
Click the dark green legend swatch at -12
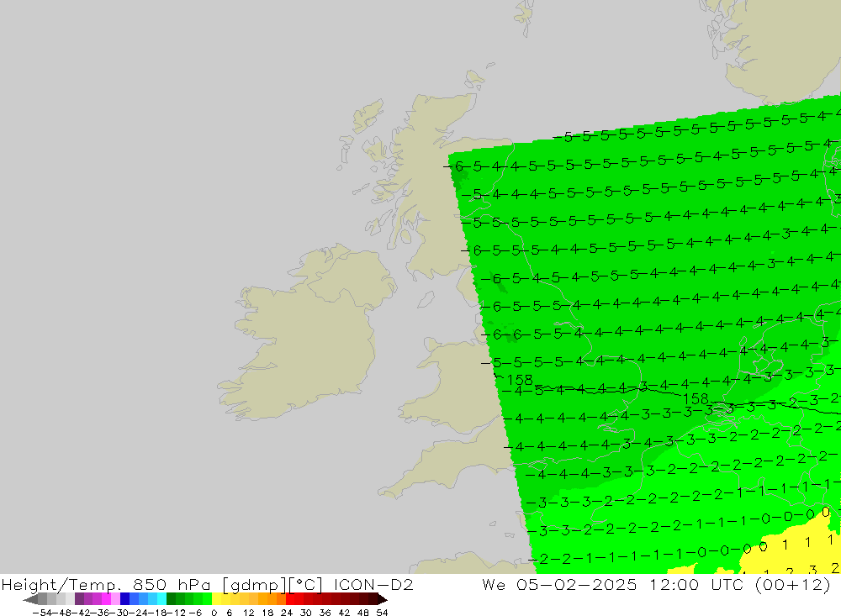[x=171, y=599]
